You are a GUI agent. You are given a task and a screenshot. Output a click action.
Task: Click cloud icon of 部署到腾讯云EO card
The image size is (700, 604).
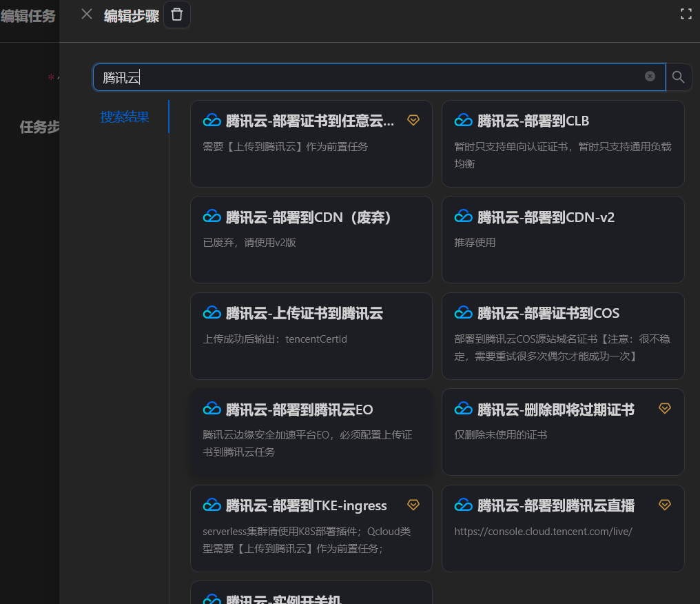(212, 409)
